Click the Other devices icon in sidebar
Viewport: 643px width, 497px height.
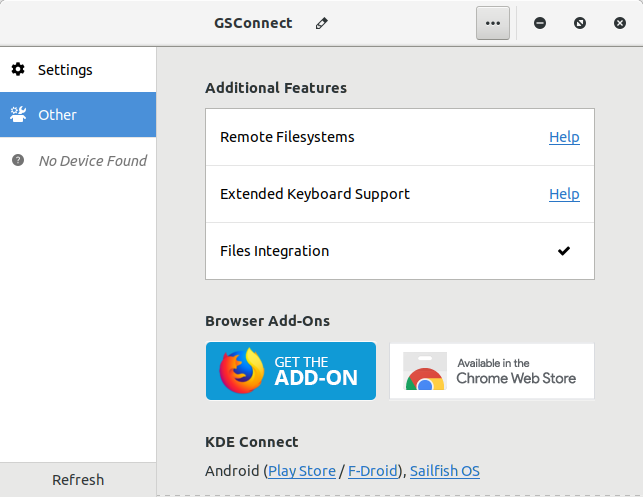coord(18,115)
